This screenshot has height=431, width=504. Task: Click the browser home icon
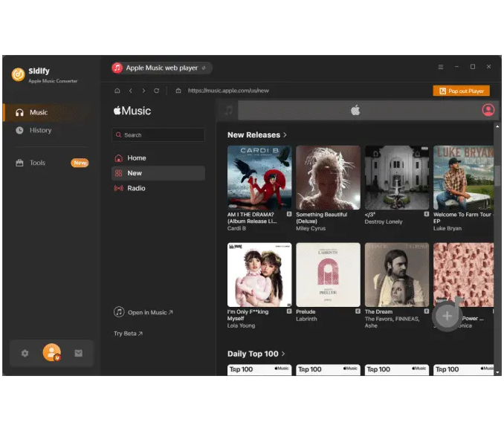117,91
